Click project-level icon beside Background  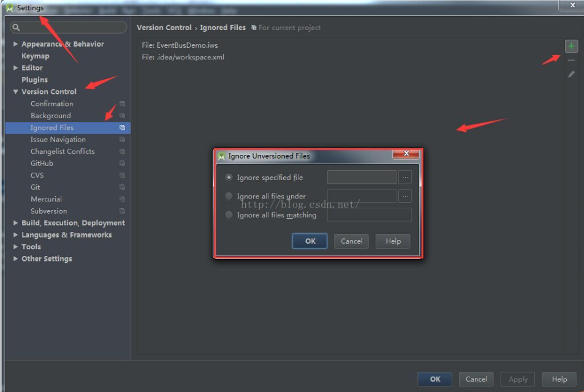[122, 115]
